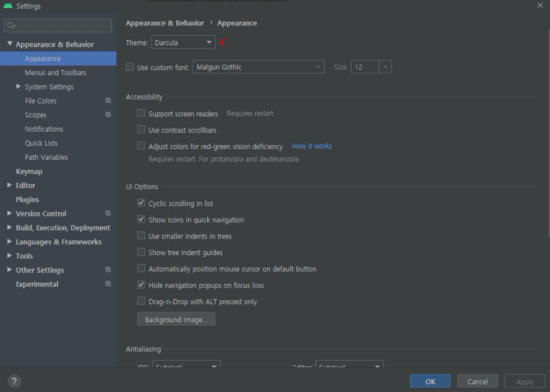Expand the Editor node arrow
The width and height of the screenshot is (550, 392).
click(x=10, y=185)
